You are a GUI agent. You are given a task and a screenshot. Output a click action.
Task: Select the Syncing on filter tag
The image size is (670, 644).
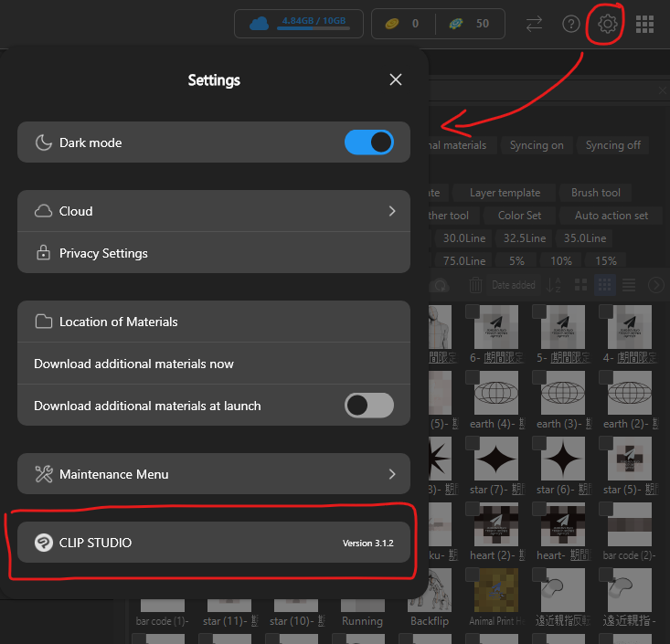[537, 145]
